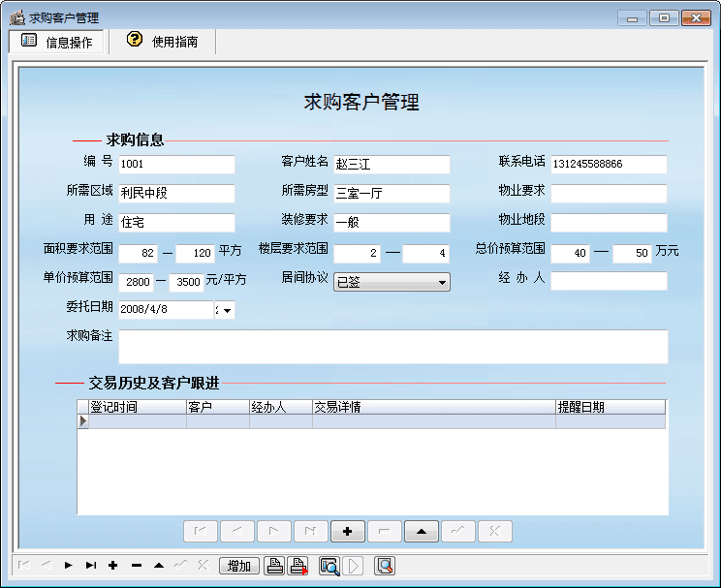Click next record arrow in bottom toolbar
Screen dimensions: 721x588
pos(68,565)
